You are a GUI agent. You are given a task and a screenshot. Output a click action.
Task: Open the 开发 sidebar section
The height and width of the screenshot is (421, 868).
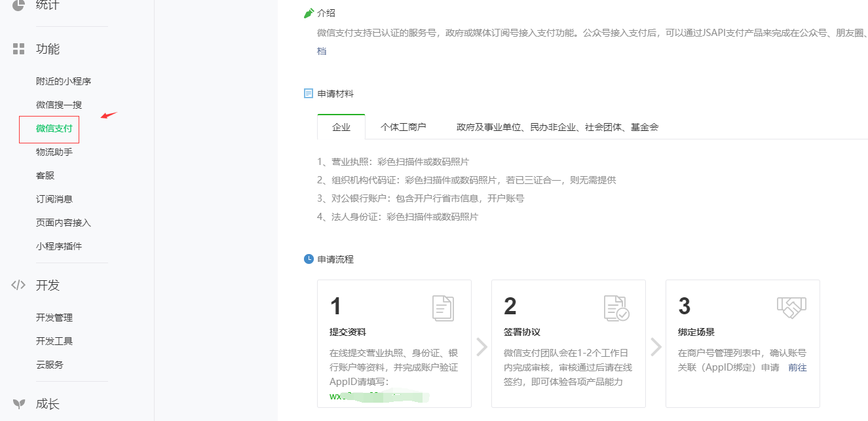[48, 285]
